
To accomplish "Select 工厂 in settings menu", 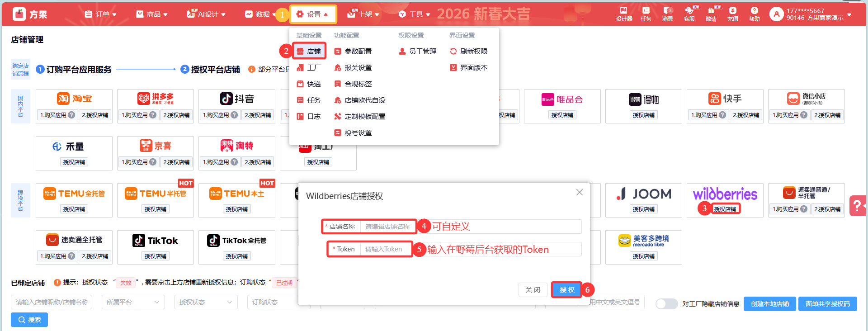I will click(x=309, y=68).
